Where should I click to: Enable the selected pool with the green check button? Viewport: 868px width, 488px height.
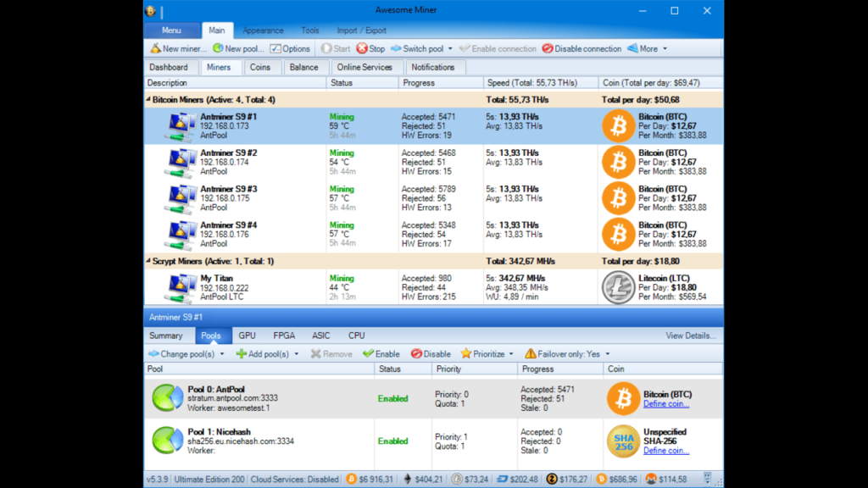(381, 354)
